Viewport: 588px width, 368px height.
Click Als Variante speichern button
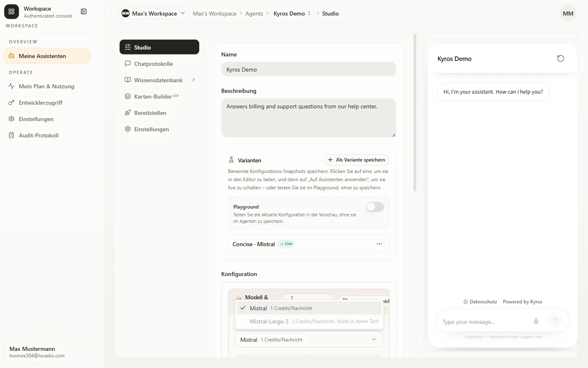356,160
